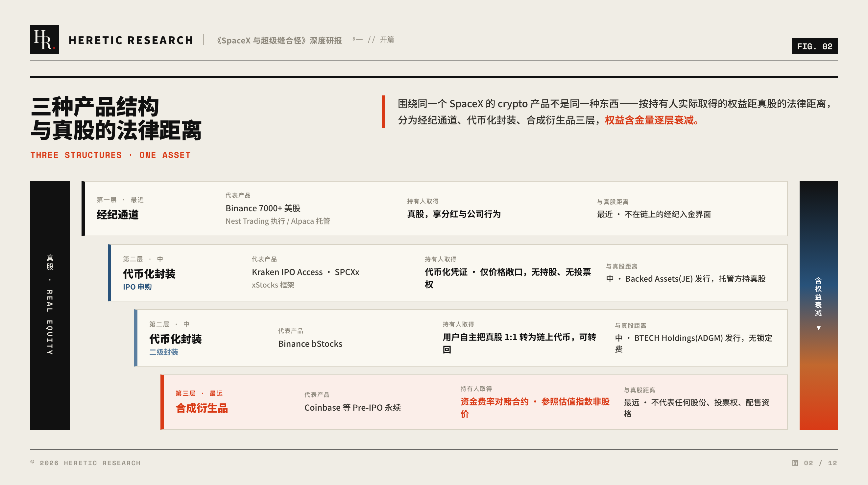This screenshot has width=868, height=485.
Task: Click the '经纪通道' layer heading
Action: [x=118, y=215]
